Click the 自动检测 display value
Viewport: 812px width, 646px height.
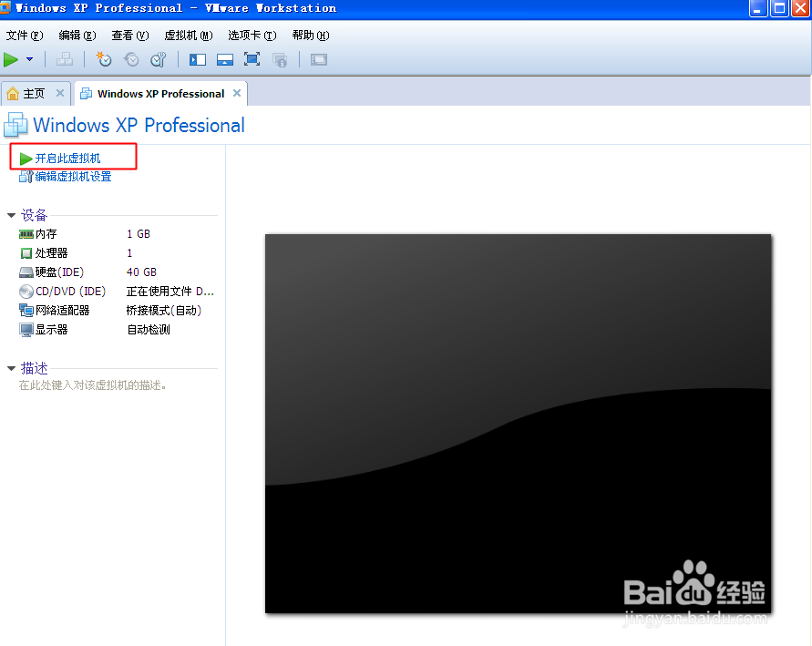[149, 330]
